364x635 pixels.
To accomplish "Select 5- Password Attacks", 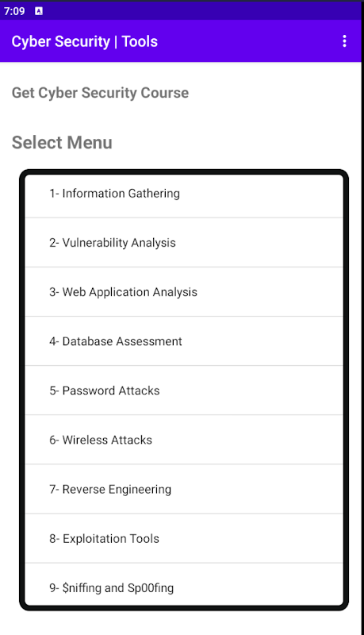I will point(184,391).
